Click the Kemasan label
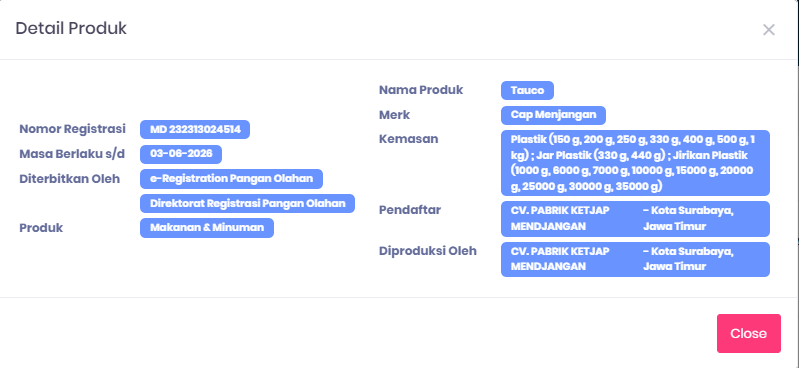This screenshot has height=368, width=799. pyautogui.click(x=409, y=139)
